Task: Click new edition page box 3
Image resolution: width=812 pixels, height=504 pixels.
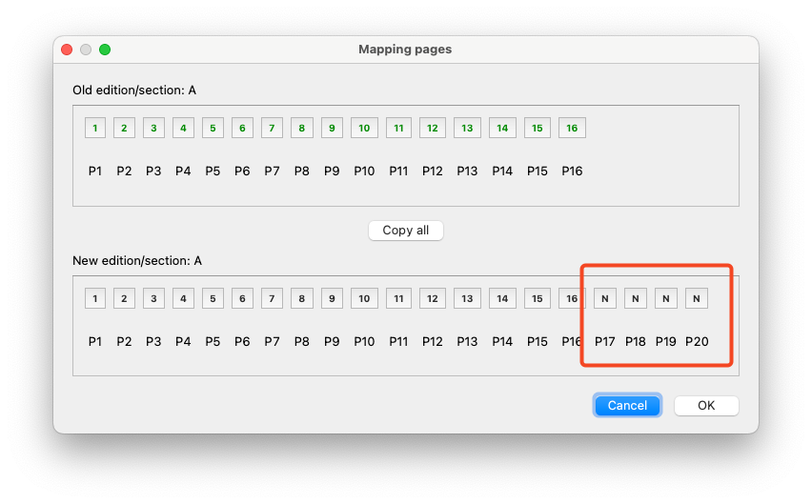Action: pos(153,298)
